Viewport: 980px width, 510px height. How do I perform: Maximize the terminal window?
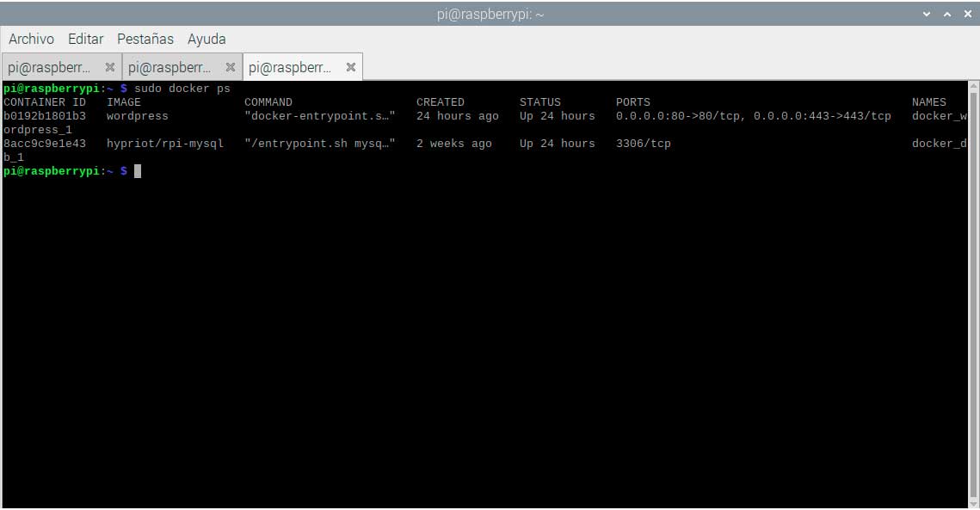tap(947, 14)
